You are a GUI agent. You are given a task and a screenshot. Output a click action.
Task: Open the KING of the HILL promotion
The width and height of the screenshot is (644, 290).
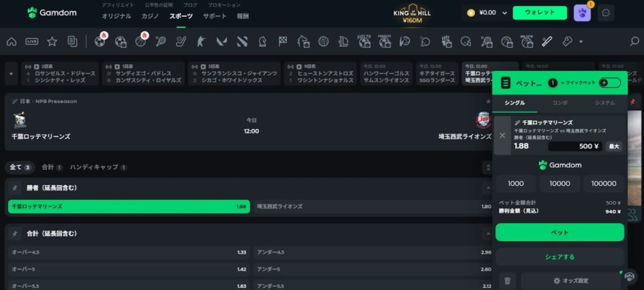[x=412, y=13]
